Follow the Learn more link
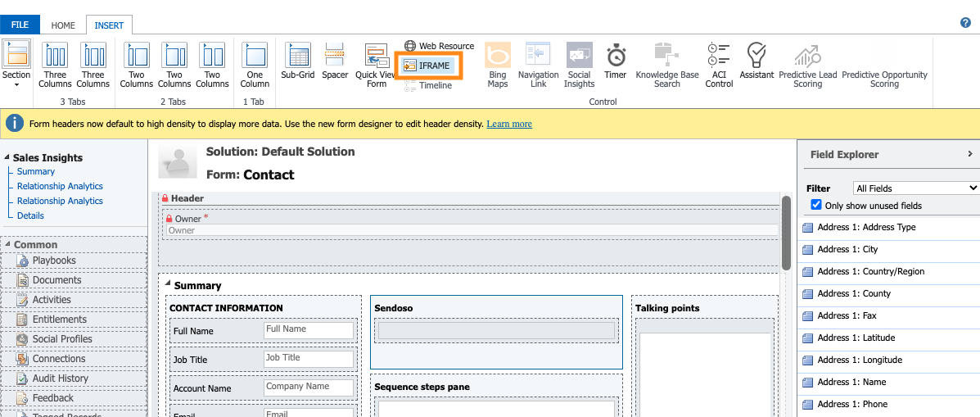The image size is (980, 417). pyautogui.click(x=509, y=124)
